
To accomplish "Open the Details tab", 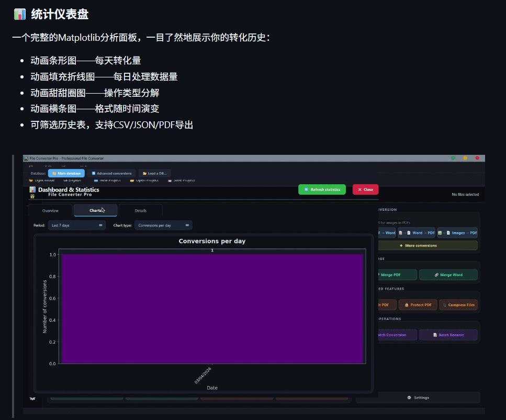I will point(141,211).
